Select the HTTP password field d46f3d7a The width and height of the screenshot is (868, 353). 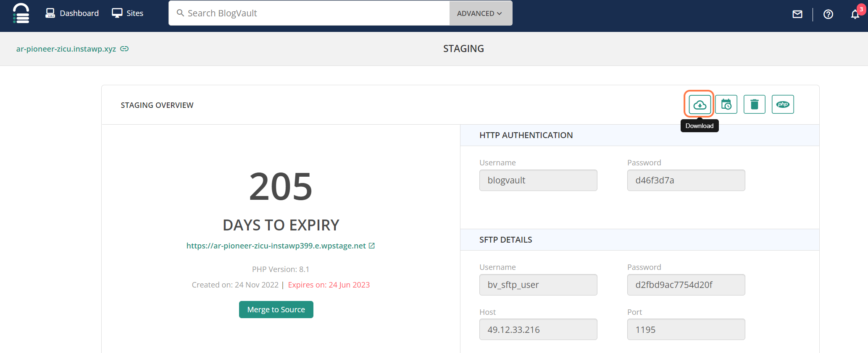coord(686,180)
